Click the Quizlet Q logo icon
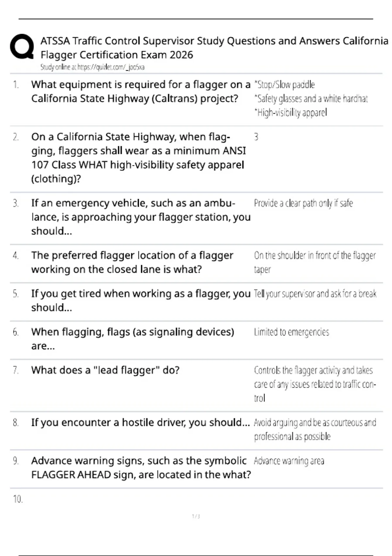The height and width of the screenshot is (556, 392). click(x=22, y=47)
